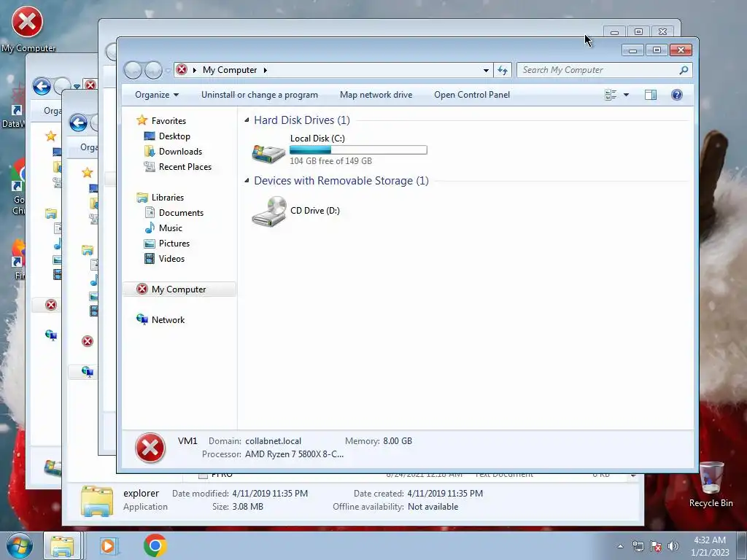Click Not available offline availability text
The width and height of the screenshot is (747, 560).
(x=433, y=507)
